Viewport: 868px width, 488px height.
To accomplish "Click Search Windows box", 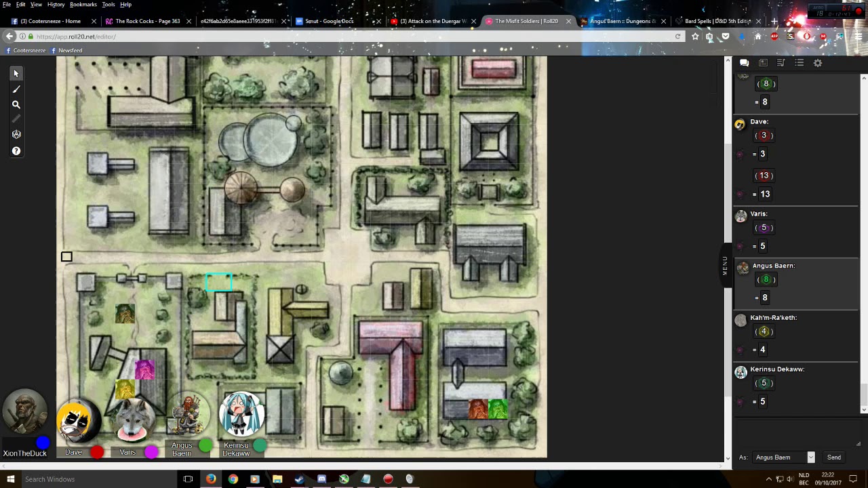I will tap(98, 479).
